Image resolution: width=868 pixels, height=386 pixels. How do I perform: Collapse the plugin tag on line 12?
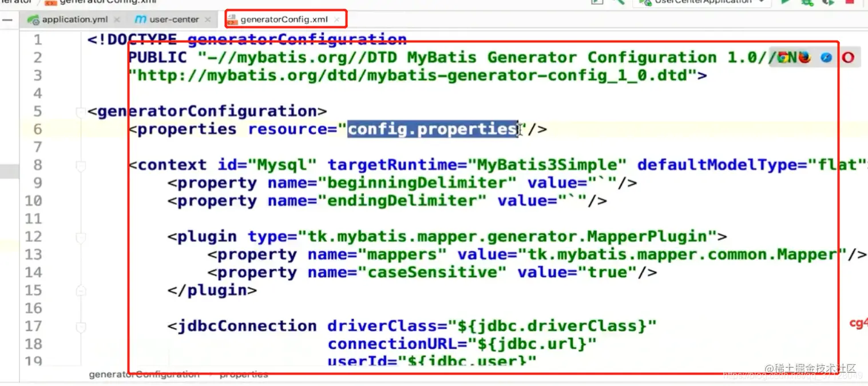coord(80,237)
